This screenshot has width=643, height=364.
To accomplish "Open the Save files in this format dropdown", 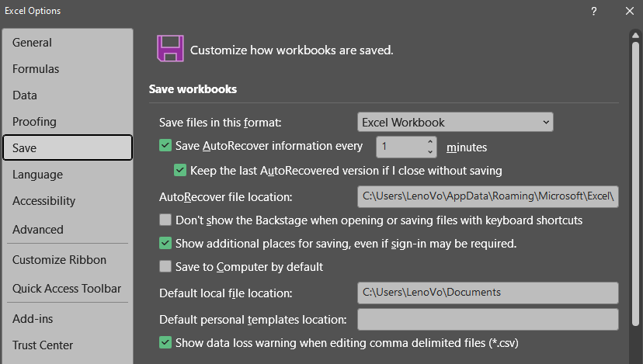I will click(x=455, y=122).
